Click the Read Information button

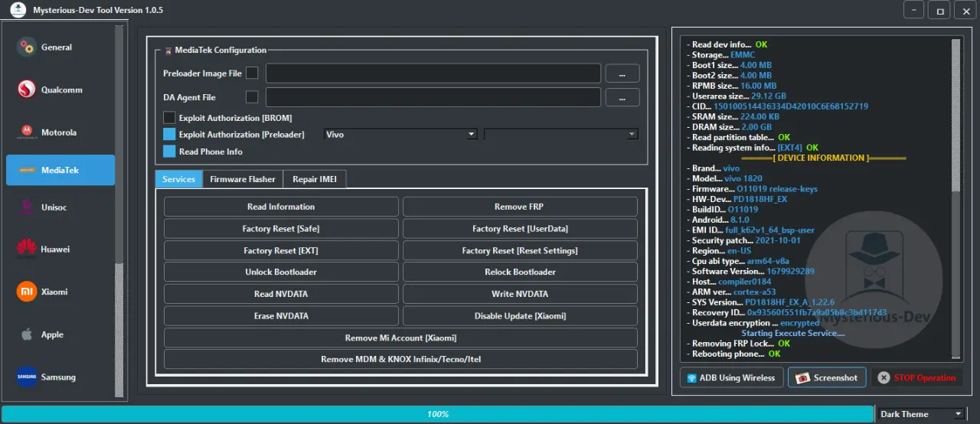[281, 207]
